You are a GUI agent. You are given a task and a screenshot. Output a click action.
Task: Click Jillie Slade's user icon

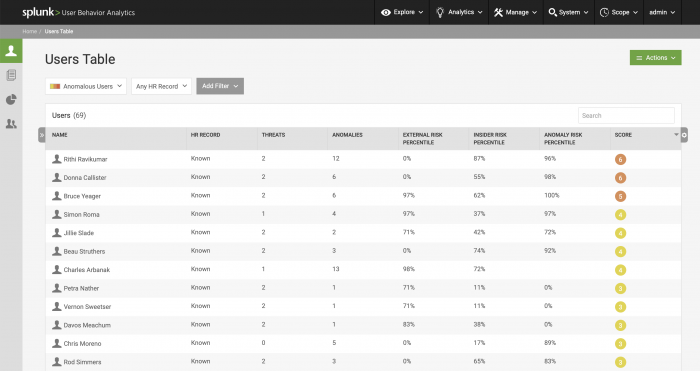(x=57, y=232)
